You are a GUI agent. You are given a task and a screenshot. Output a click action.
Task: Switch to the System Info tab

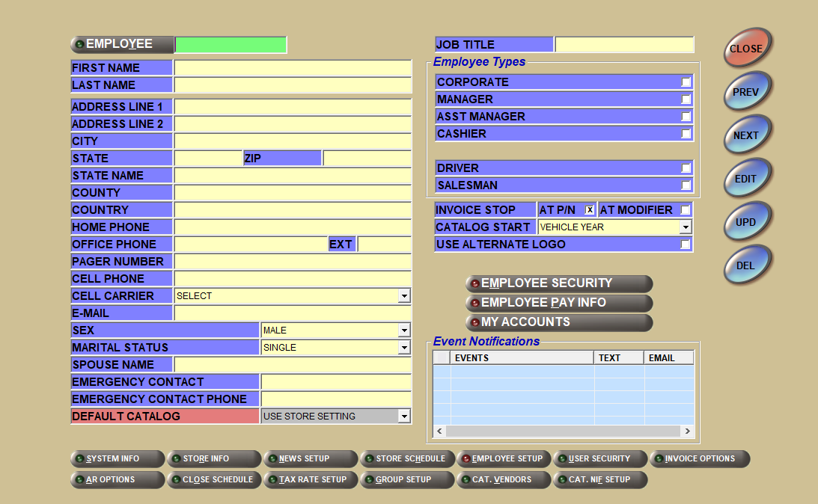pos(117,459)
